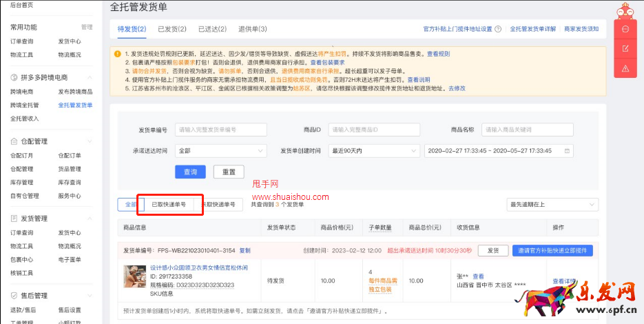Click 复制 next to the shipment number
644x324 pixels.
245,250
